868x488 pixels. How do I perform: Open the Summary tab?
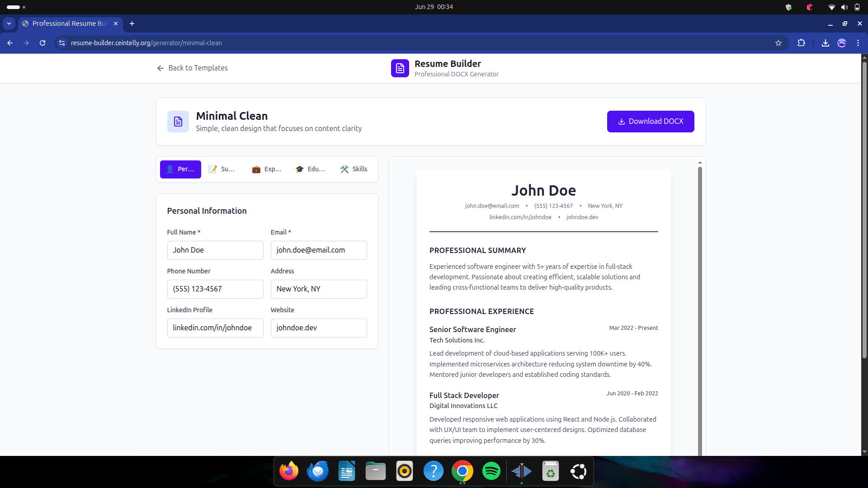222,169
